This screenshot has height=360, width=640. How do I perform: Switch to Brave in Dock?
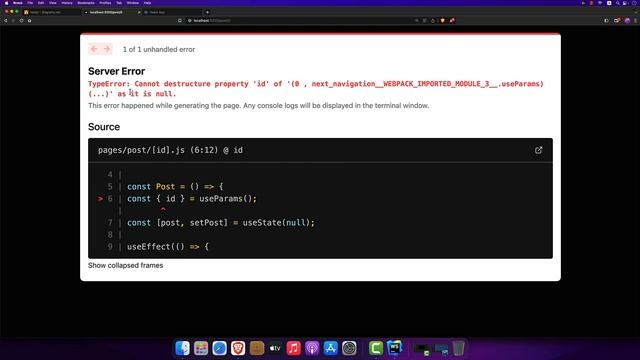238,348
